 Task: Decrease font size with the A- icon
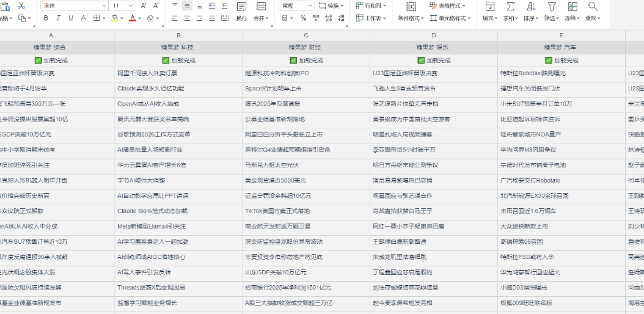click(156, 5)
